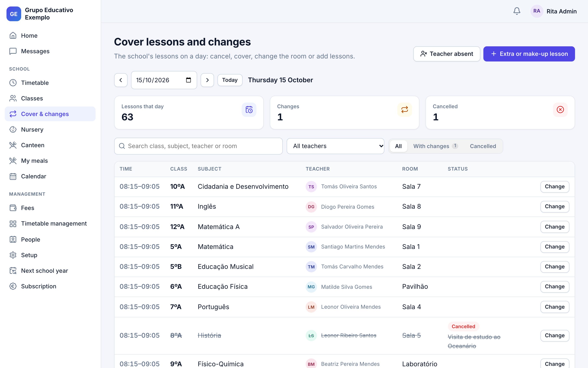Viewport: 588px width, 368px height.
Task: Open Canteen section
Action: click(x=50, y=145)
